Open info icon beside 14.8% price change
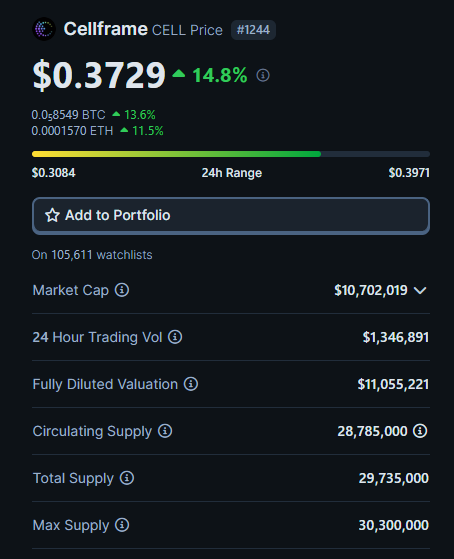The height and width of the screenshot is (559, 454). [263, 75]
